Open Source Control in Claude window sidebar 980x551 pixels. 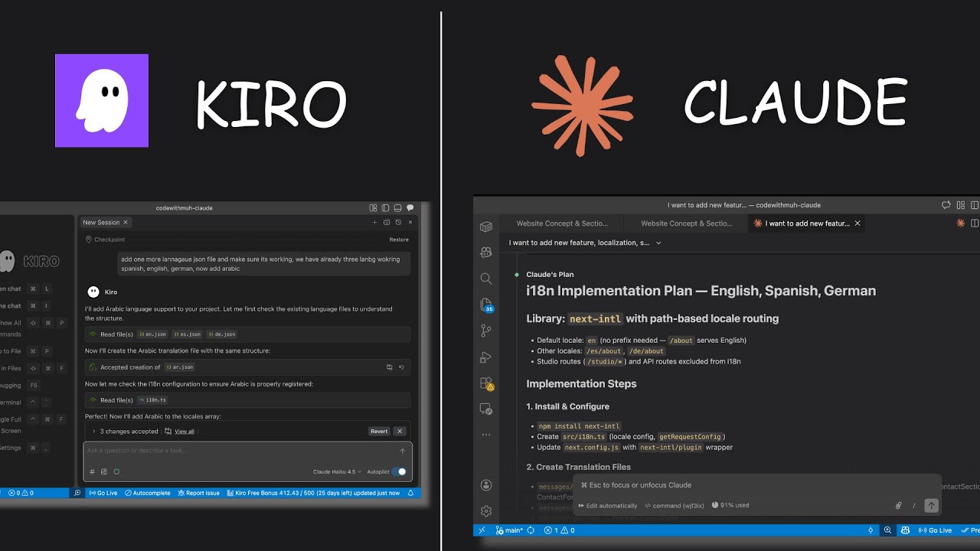[x=486, y=331]
